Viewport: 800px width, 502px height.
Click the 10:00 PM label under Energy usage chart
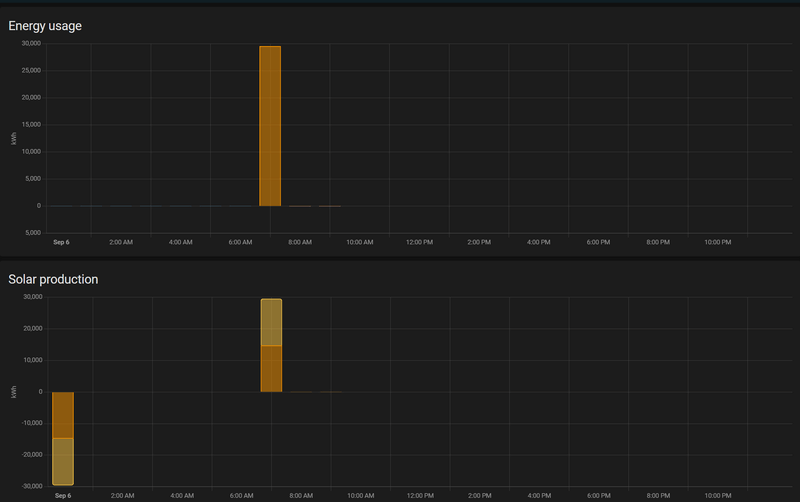[x=718, y=242]
